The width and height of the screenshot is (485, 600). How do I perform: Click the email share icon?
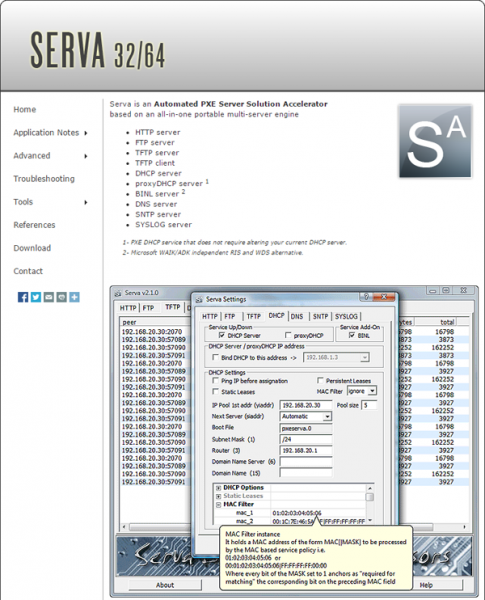(49, 297)
